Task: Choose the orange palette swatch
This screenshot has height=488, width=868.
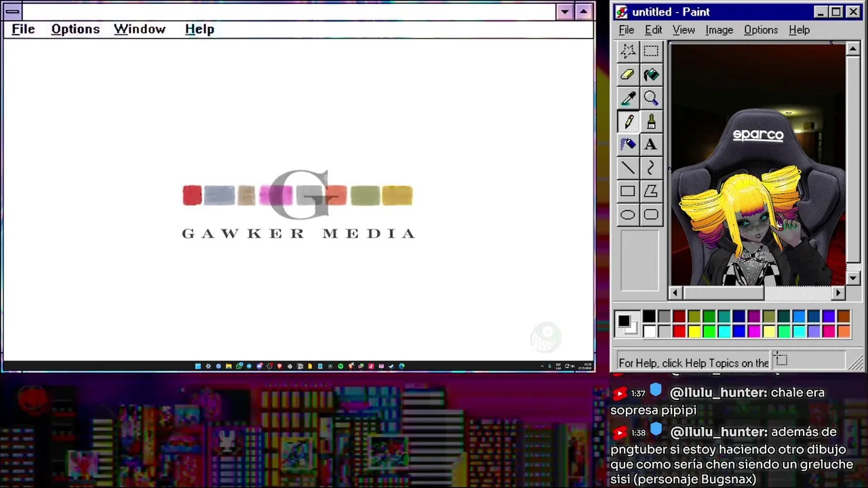Action: (844, 331)
